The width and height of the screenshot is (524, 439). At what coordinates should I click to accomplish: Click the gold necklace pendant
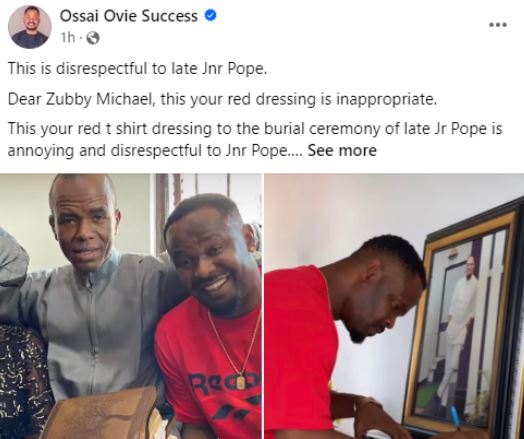(x=240, y=382)
